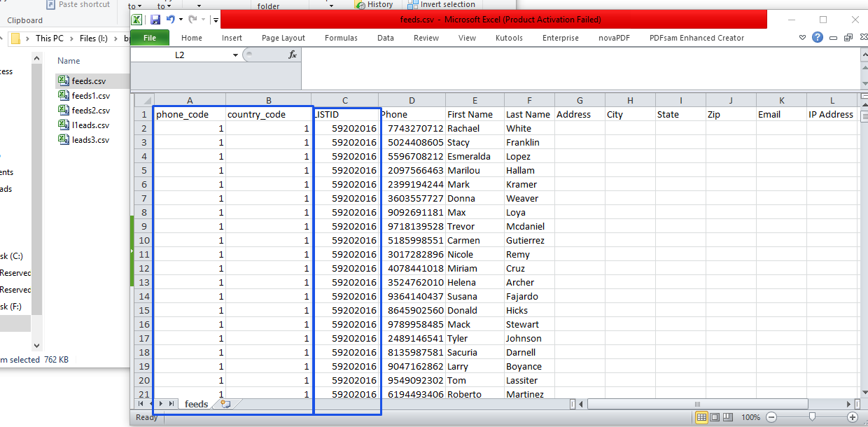The height and width of the screenshot is (427, 868).
Task: Click the Insert Function (fx) icon
Action: tap(293, 53)
